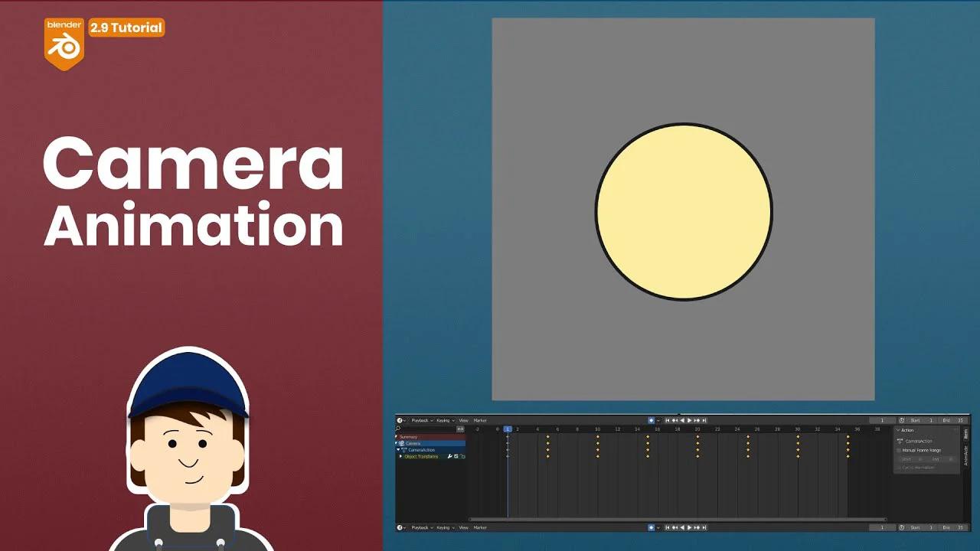Switch to the Item tab in the sidebar
The image size is (980, 551).
(x=966, y=435)
